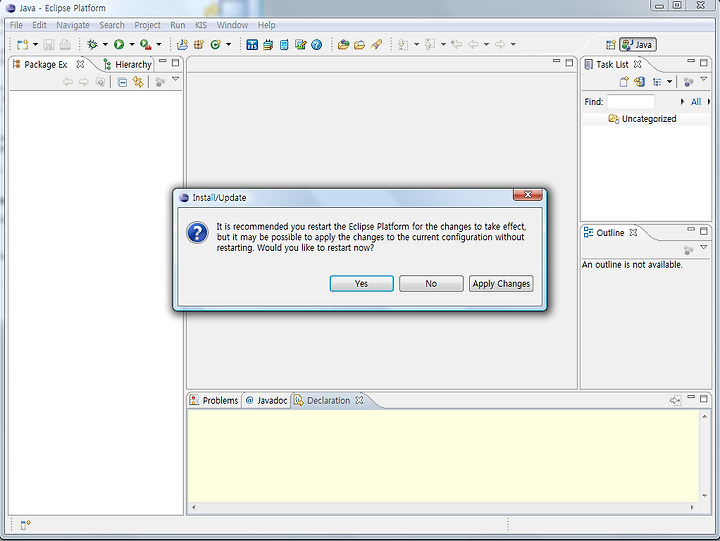Viewport: 720px width, 541px height.
Task: Toggle Link with Editor in Package Explorer
Action: point(138,82)
